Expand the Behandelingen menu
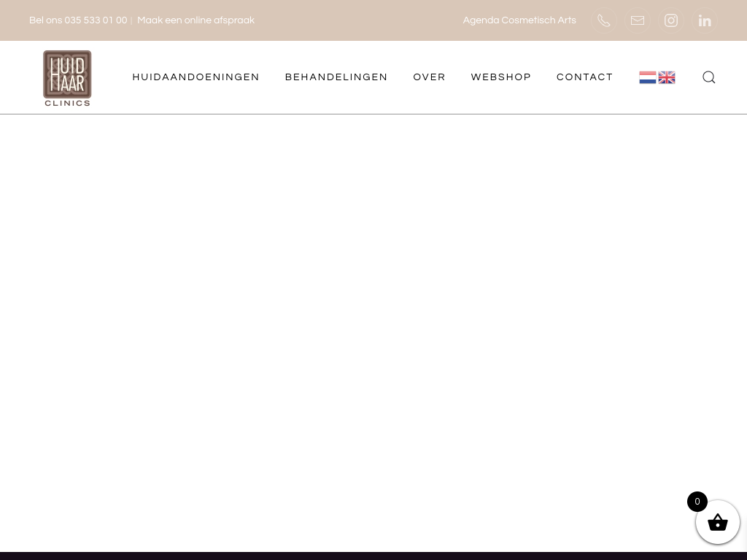This screenshot has height=560, width=747. click(336, 77)
